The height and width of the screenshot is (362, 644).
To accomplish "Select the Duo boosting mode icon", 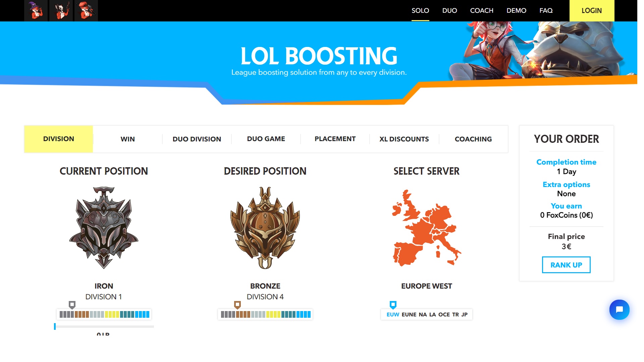I will (x=61, y=11).
